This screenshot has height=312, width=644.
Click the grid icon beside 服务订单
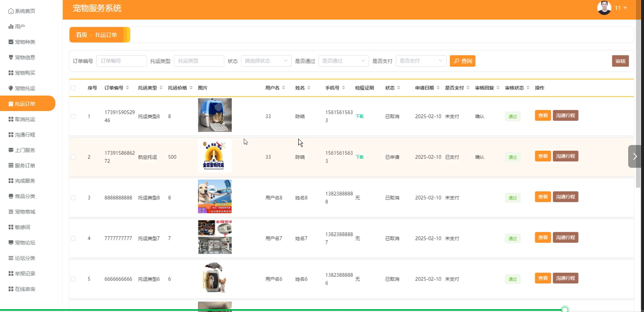pyautogui.click(x=11, y=165)
